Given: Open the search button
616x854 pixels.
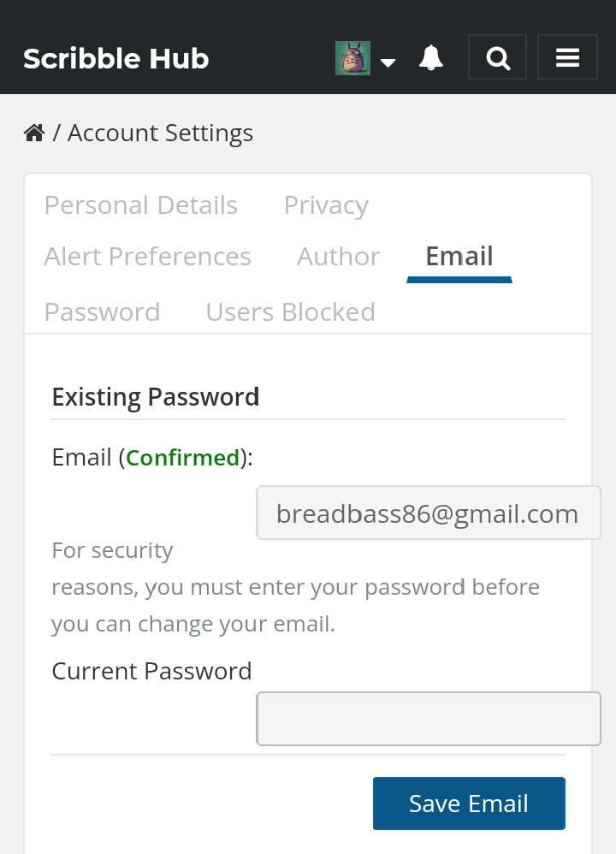Looking at the screenshot, I should pos(497,57).
